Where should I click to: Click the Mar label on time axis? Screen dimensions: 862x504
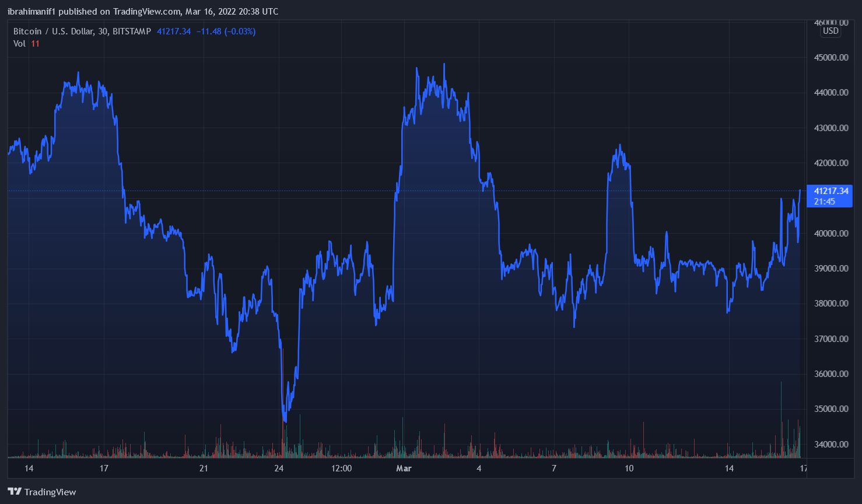coord(404,468)
